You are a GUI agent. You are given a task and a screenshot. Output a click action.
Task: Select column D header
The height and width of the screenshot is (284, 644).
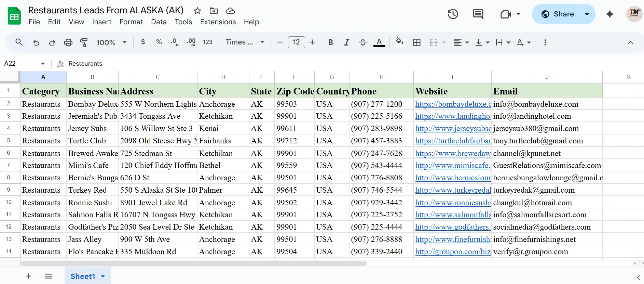[223, 77]
